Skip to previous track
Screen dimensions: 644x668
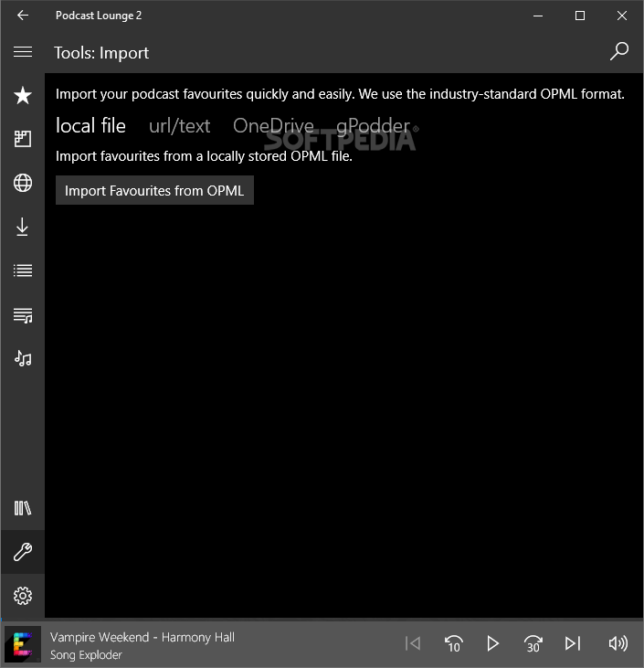(x=413, y=643)
